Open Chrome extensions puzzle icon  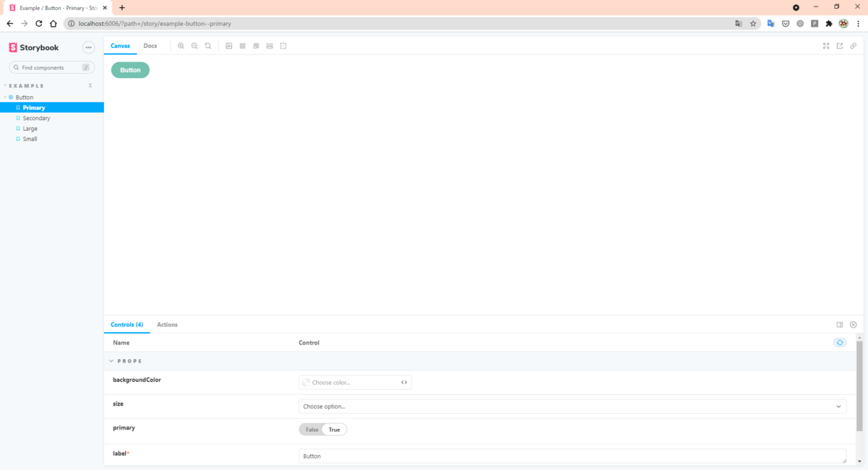point(829,23)
